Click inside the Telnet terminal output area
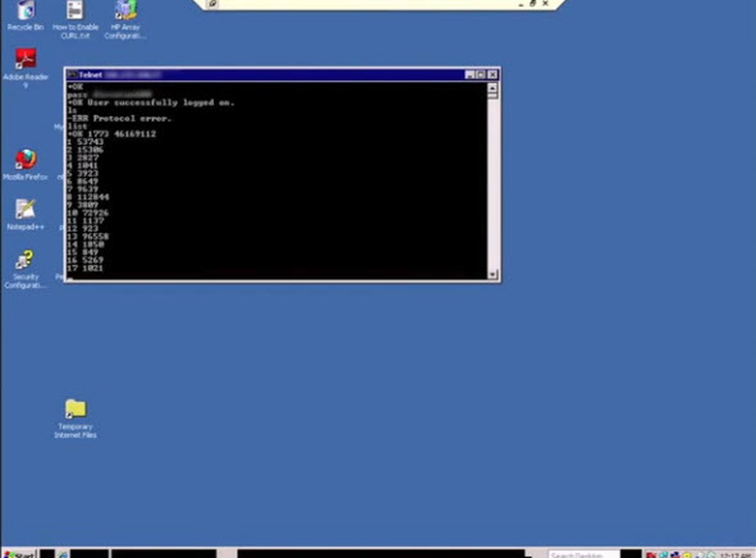 pyautogui.click(x=277, y=180)
